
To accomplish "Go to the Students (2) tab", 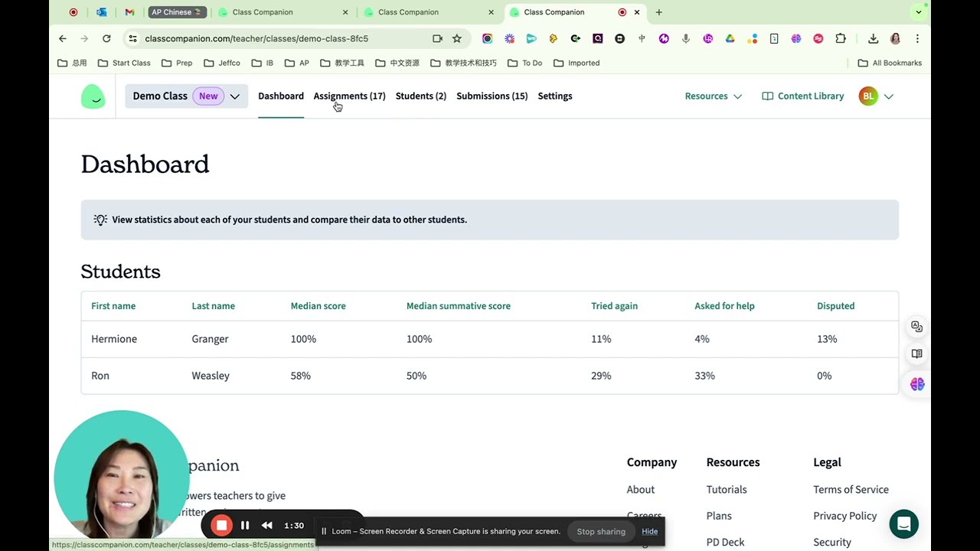I will click(x=421, y=96).
